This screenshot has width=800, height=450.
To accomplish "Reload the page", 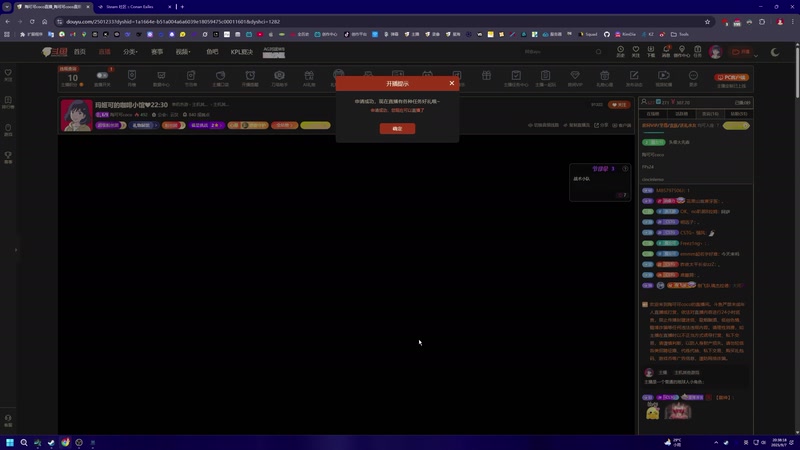I will pyautogui.click(x=32, y=21).
